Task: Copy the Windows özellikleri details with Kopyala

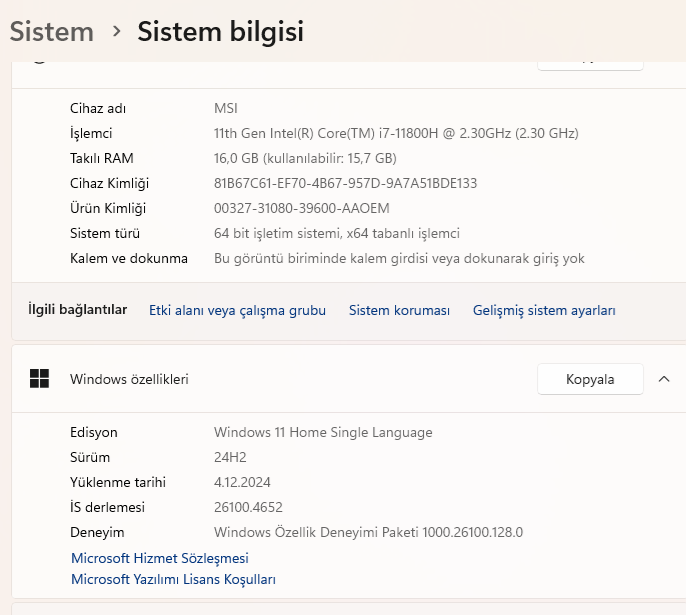Action: (x=590, y=379)
